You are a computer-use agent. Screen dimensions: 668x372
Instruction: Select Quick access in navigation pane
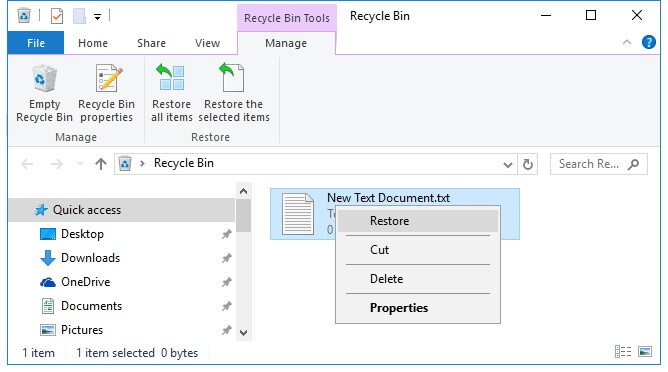pyautogui.click(x=122, y=210)
